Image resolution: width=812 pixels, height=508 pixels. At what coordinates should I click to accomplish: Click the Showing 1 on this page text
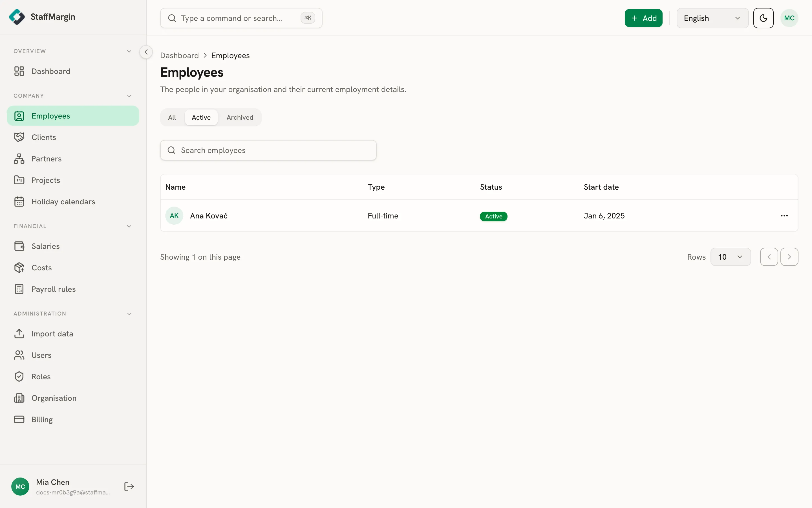200,257
